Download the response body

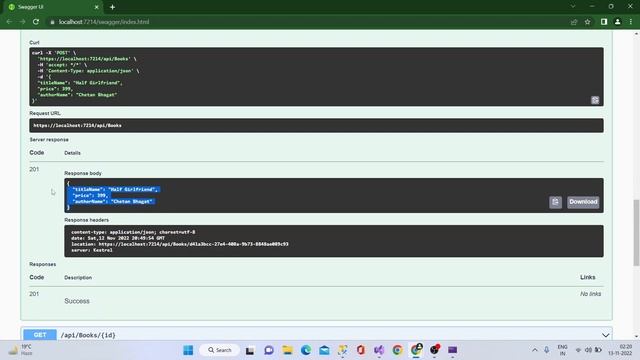pyautogui.click(x=583, y=202)
